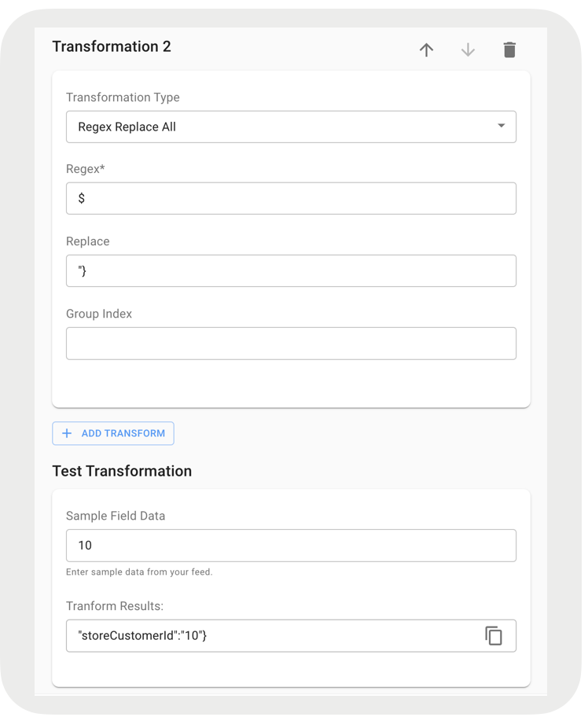Click the Sample Field Data label
Screen dimensions: 588x717
click(116, 516)
